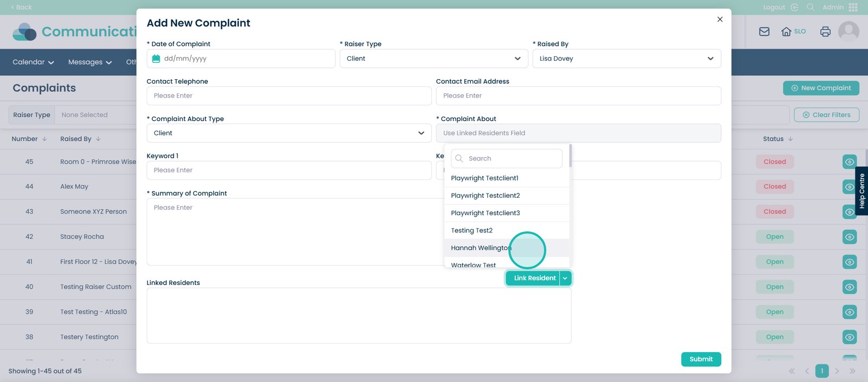
Task: Click the user profile avatar
Action: point(848,31)
